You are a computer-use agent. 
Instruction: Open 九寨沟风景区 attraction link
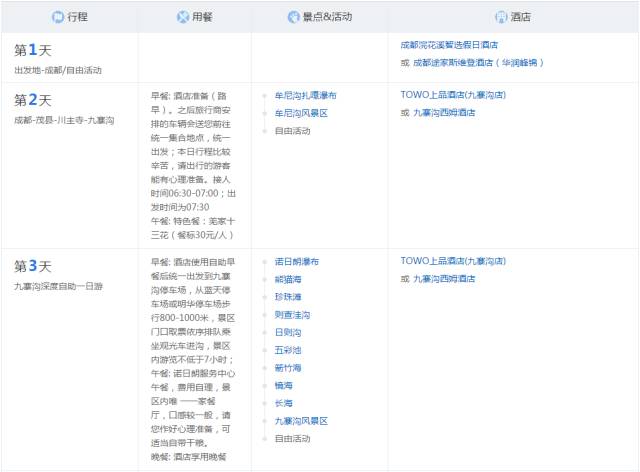pos(301,421)
